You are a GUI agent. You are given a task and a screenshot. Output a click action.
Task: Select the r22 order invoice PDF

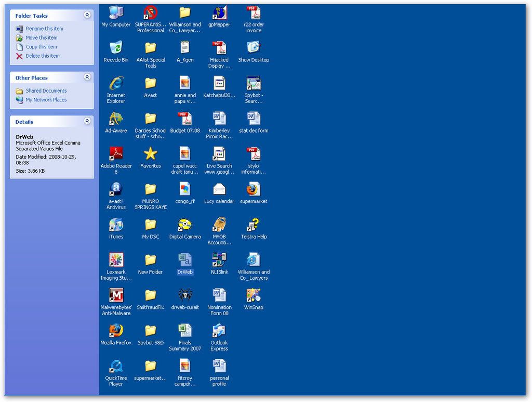[254, 12]
